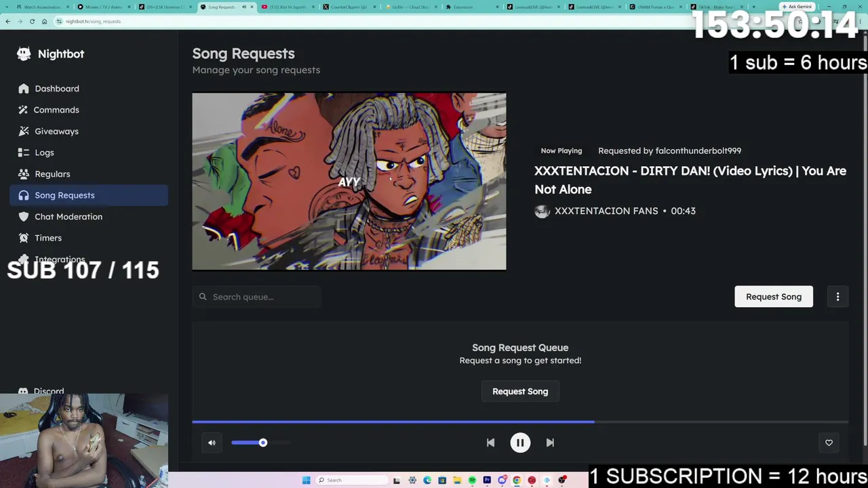Select Song Requests in the sidebar
868x488 pixels.
(x=89, y=195)
